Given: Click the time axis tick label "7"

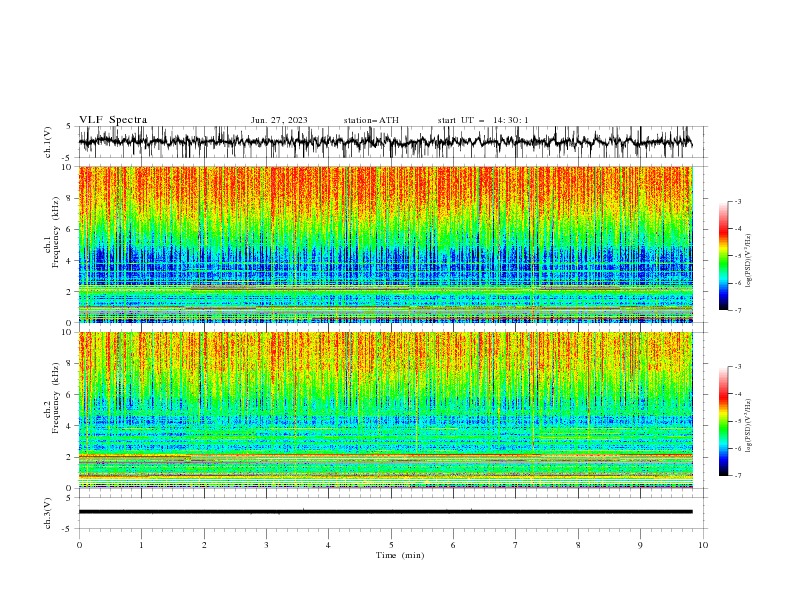Looking at the screenshot, I should (x=516, y=545).
